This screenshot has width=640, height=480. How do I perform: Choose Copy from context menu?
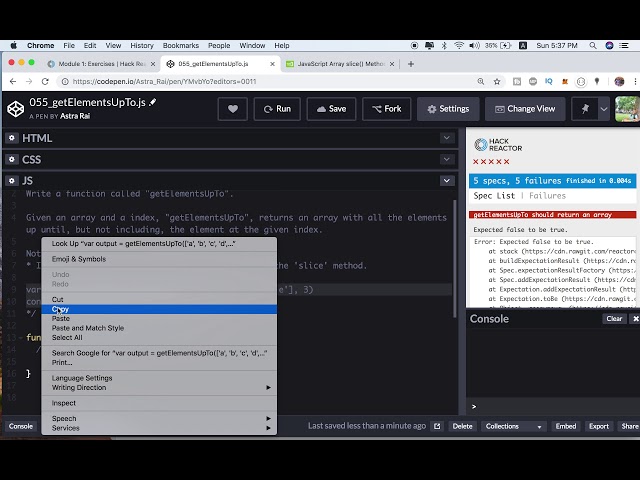159,309
